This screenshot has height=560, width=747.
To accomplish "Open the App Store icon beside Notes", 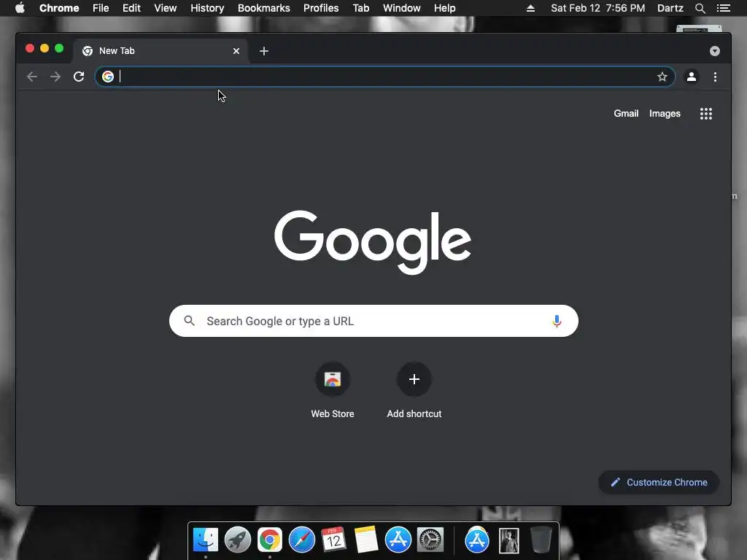I will click(398, 540).
